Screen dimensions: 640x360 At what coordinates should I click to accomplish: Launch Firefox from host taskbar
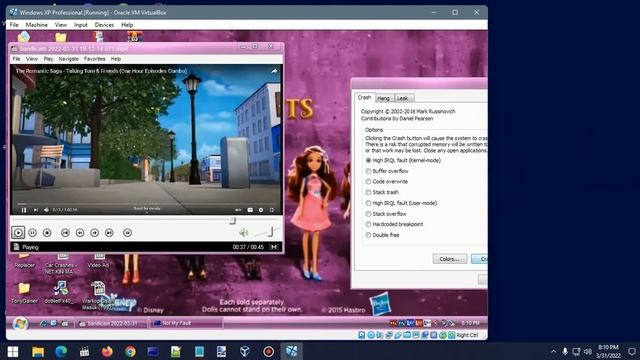(107, 352)
